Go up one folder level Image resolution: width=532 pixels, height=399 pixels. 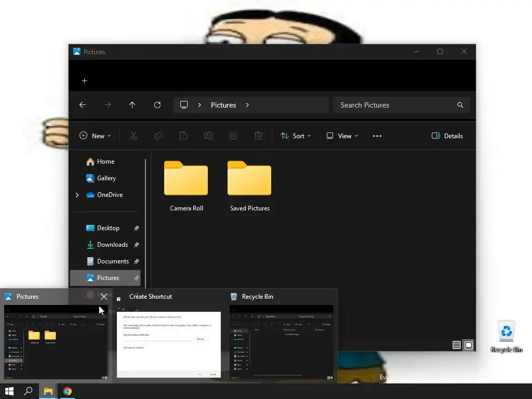132,105
